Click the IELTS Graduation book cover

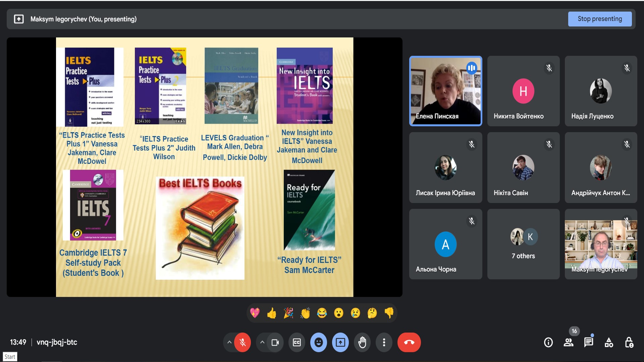tap(231, 86)
